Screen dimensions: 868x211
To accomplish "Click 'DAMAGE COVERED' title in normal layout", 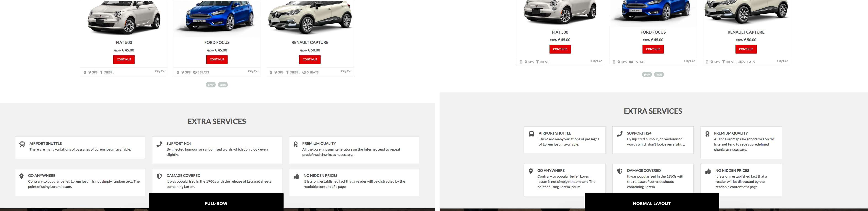I will click(x=644, y=170).
